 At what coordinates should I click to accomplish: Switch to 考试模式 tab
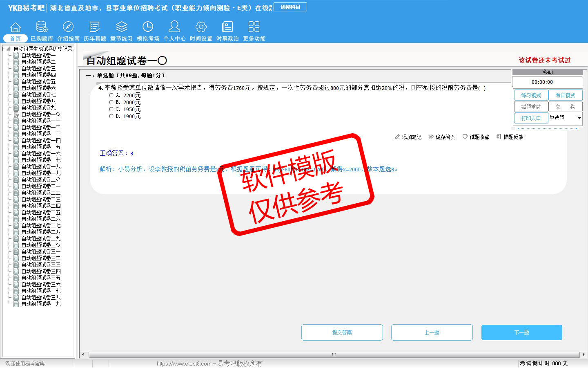click(x=565, y=95)
